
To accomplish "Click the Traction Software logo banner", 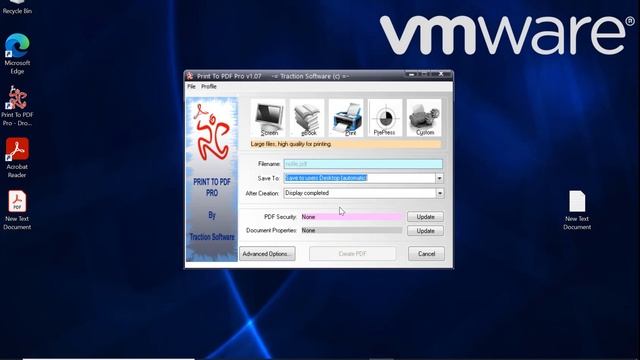I will tap(211, 179).
